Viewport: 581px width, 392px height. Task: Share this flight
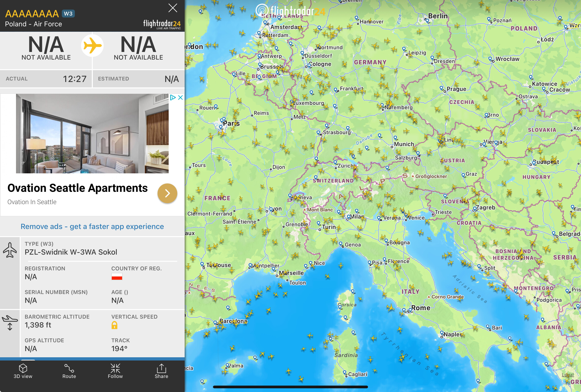[x=161, y=371]
